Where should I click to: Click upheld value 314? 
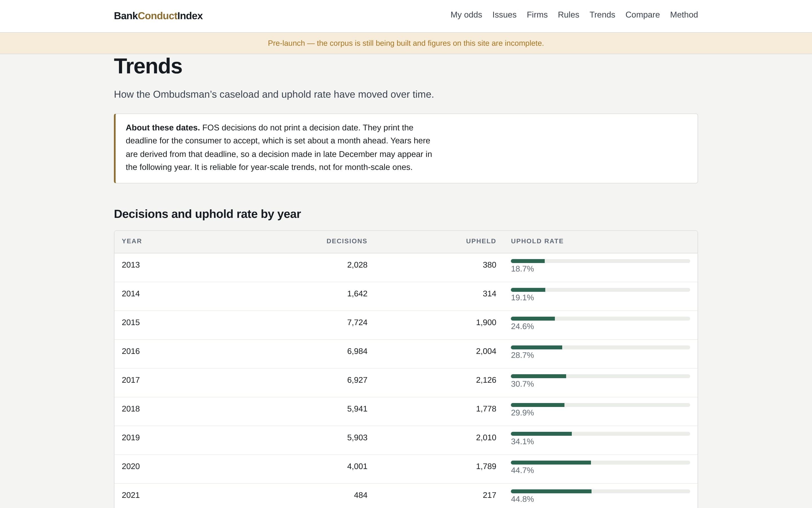click(x=489, y=294)
